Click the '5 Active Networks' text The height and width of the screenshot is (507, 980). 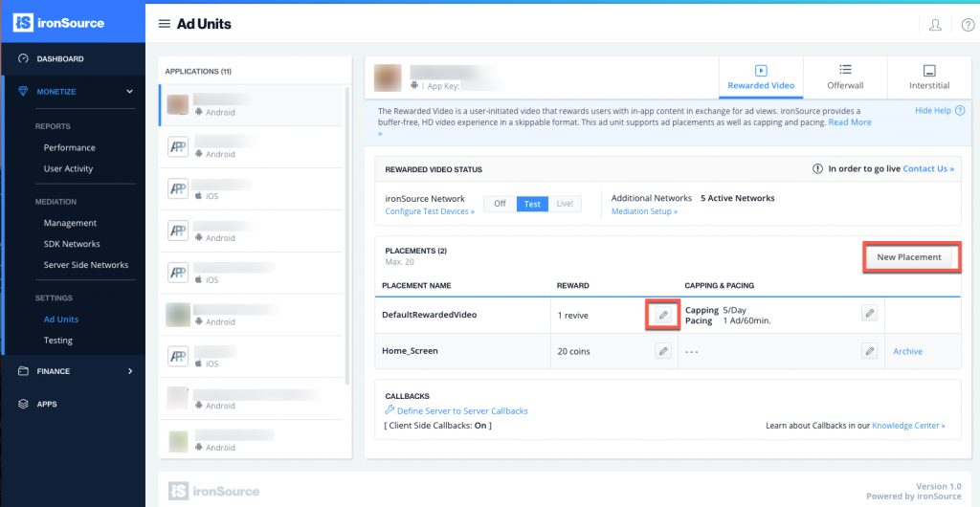pyautogui.click(x=738, y=198)
